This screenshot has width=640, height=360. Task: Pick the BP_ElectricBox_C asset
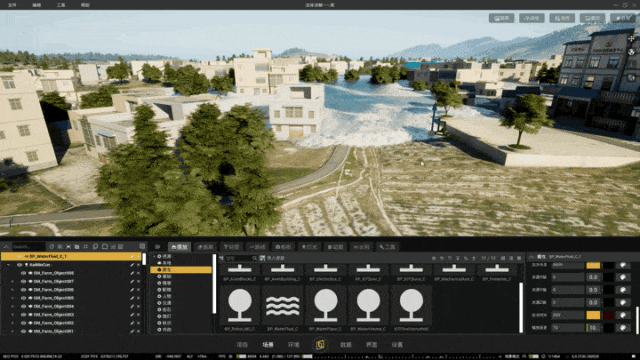[325, 273]
